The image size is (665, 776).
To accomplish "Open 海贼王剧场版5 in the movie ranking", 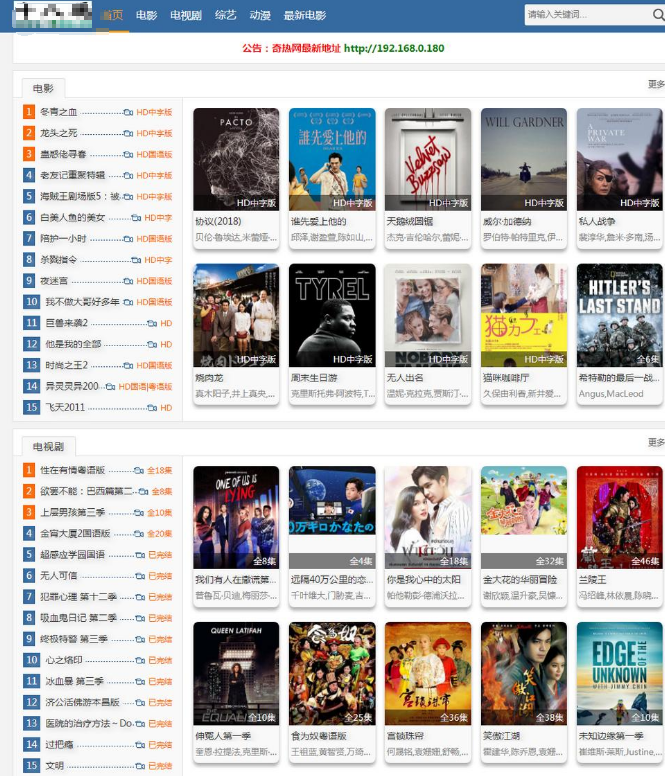I will pyautogui.click(x=80, y=196).
